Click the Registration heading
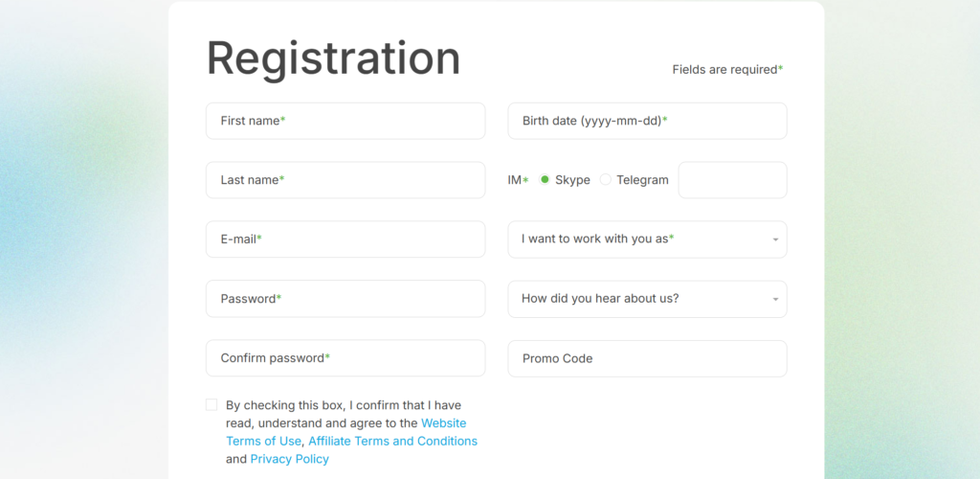Screen dimensions: 980x479 tap(333, 58)
